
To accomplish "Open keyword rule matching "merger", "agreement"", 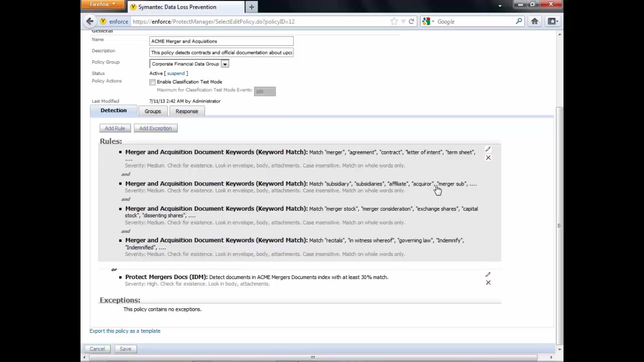I will [300, 155].
